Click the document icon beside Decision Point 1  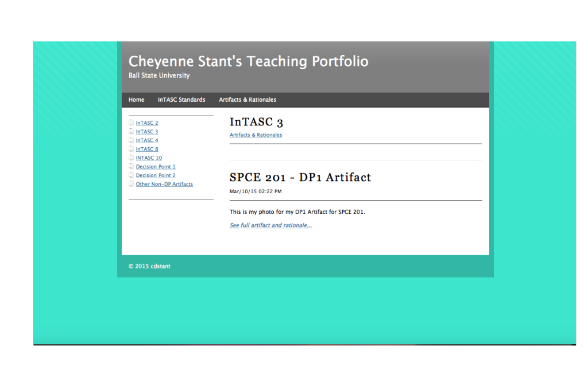131,167
